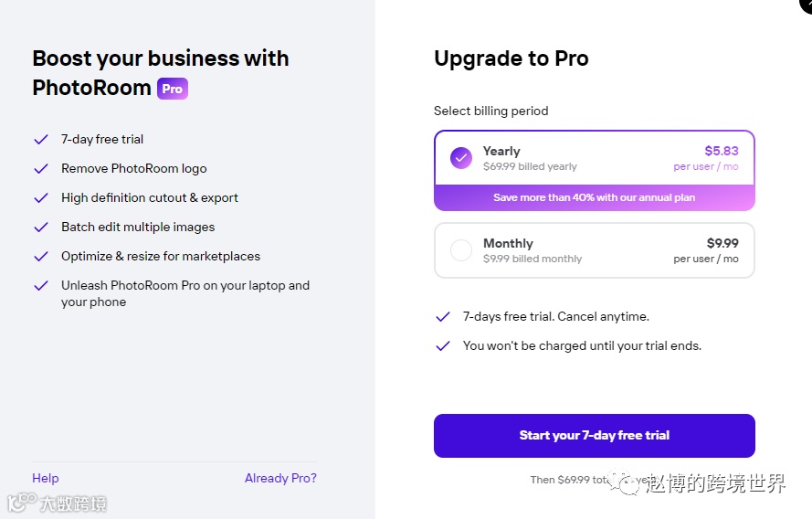The image size is (812, 519).
Task: Click the purple Pro badge beside PhotoRoom
Action: click(172, 89)
